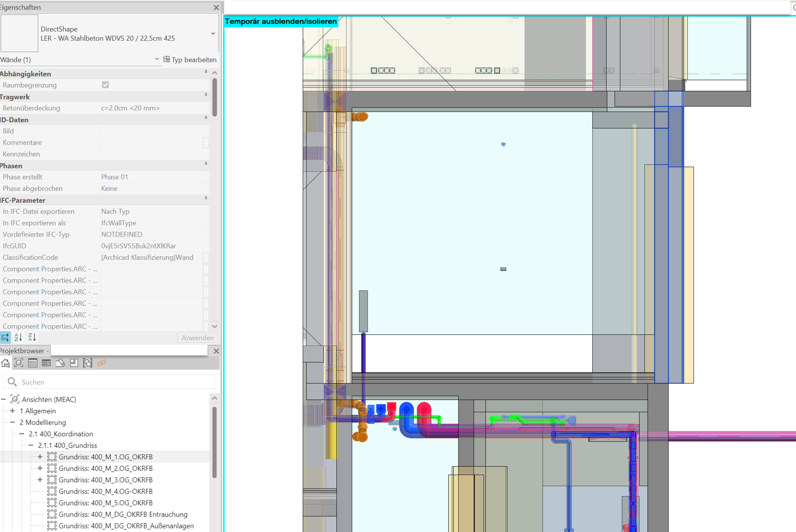Viewport: 796px width, 532px height.
Task: Click the schedules table icon in Projektbrowser
Action: pos(46,363)
